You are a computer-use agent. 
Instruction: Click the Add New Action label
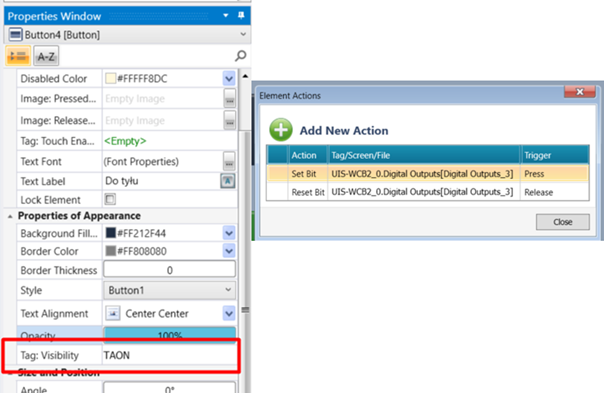pyautogui.click(x=344, y=131)
